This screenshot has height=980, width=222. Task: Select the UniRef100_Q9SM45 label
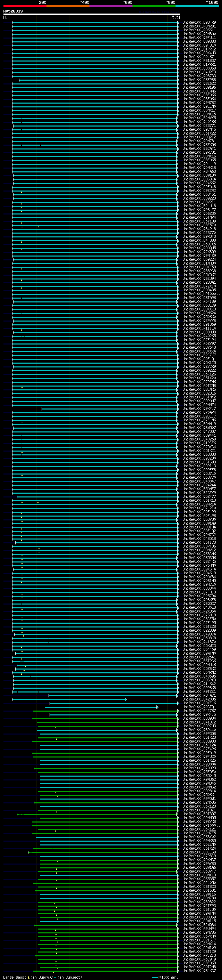(x=199, y=129)
